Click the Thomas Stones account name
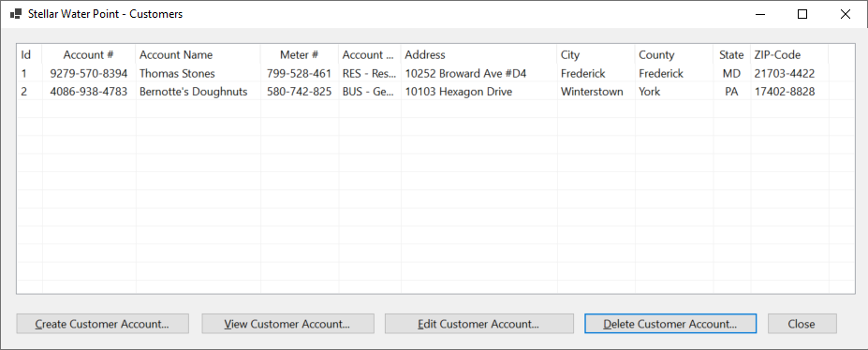The width and height of the screenshot is (868, 350). 177,74
